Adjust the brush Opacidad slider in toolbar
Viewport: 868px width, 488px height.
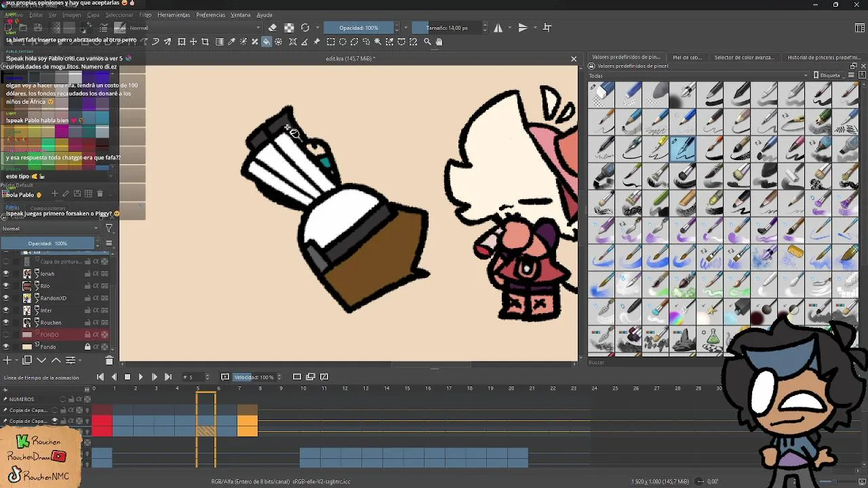point(359,28)
